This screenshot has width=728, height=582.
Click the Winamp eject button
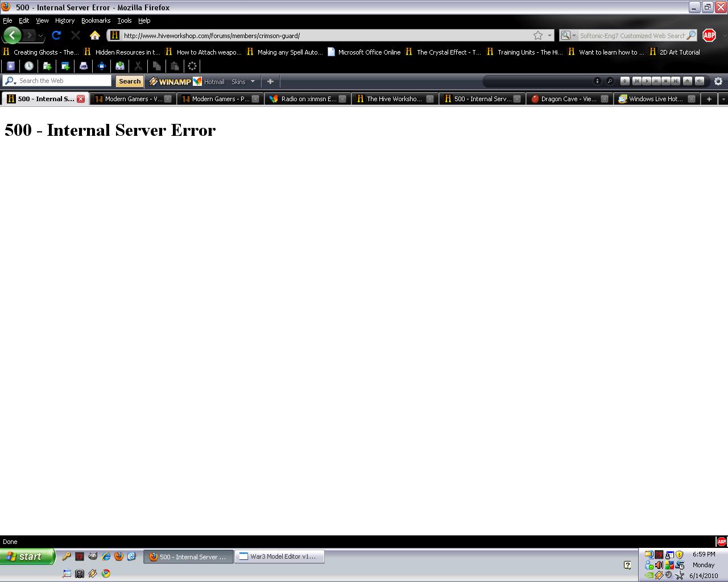(x=688, y=81)
